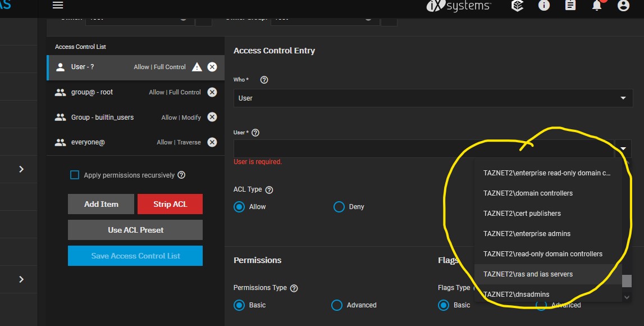Select the everyone@ Traverse entry
Screen dimensions: 644x326
click(x=135, y=143)
